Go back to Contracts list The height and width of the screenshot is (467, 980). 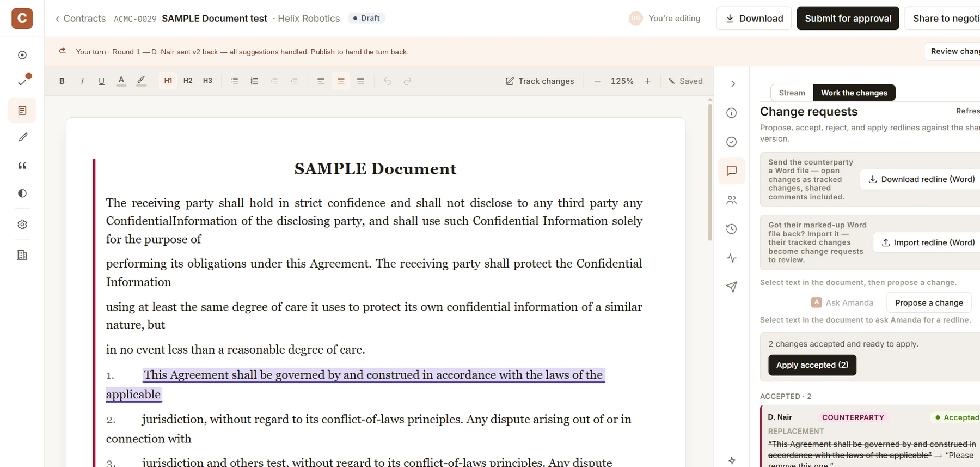click(x=80, y=19)
